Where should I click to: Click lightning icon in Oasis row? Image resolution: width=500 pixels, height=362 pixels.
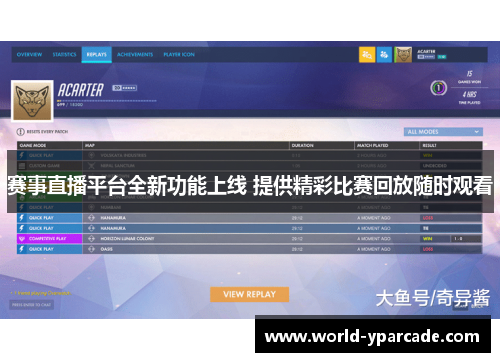[22, 249]
